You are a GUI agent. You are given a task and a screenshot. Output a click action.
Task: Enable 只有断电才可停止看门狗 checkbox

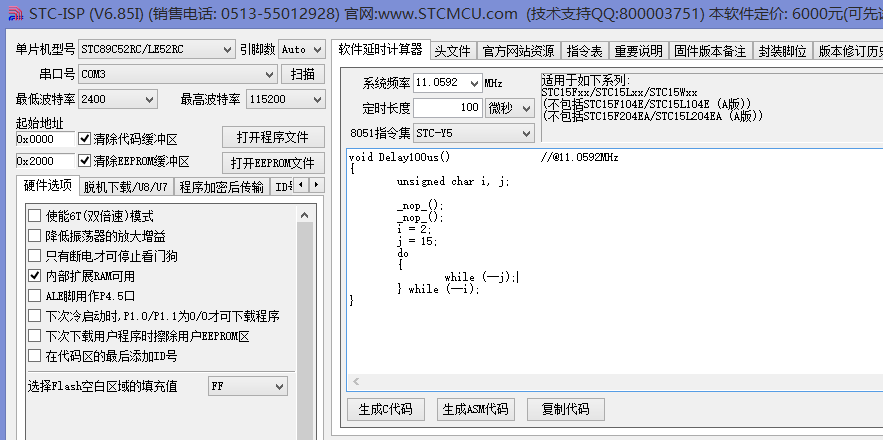coord(35,256)
